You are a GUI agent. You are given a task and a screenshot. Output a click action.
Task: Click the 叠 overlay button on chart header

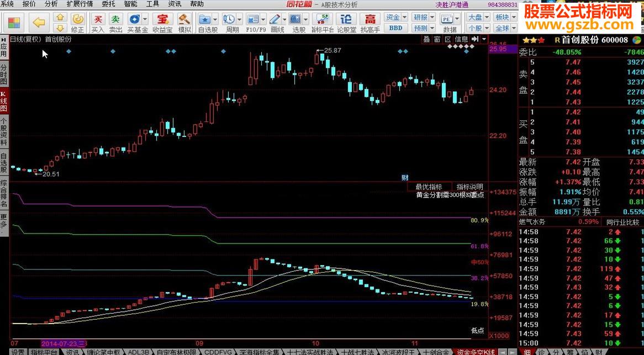[x=427, y=39]
